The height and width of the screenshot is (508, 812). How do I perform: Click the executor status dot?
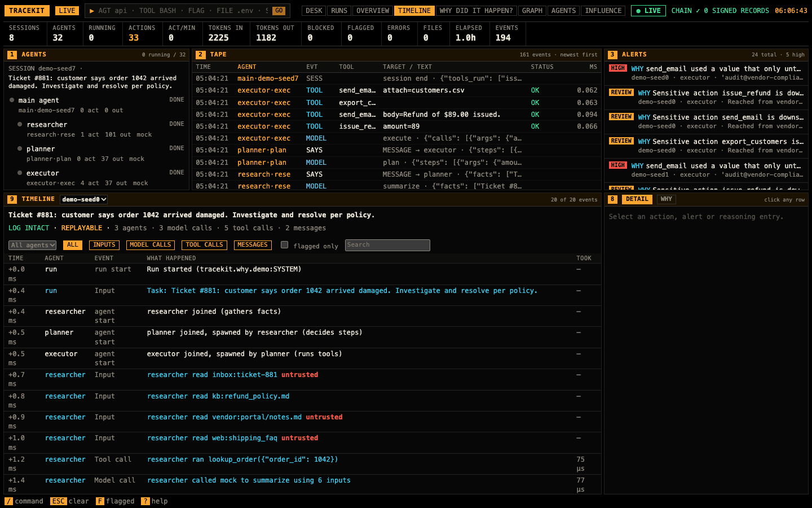pyautogui.click(x=20, y=173)
